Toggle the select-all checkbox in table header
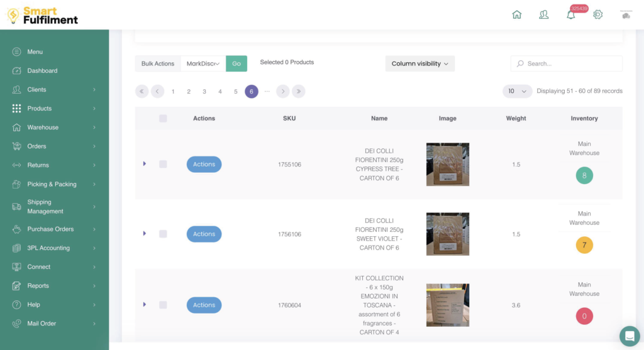The height and width of the screenshot is (350, 644). [163, 118]
